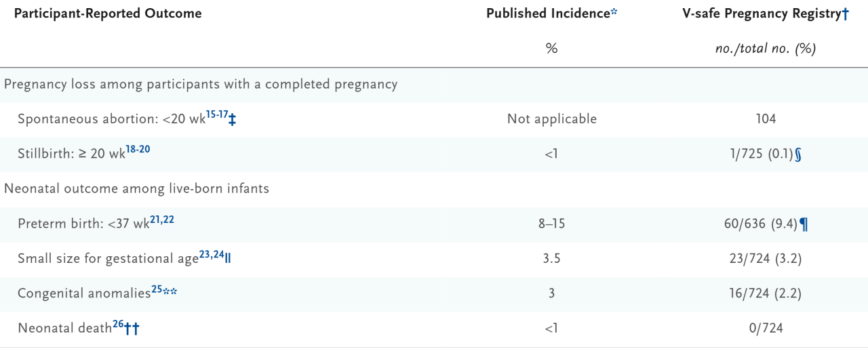Click double-dagger footnote after spontaneous abortion
The width and height of the screenshot is (868, 351).
(x=232, y=120)
